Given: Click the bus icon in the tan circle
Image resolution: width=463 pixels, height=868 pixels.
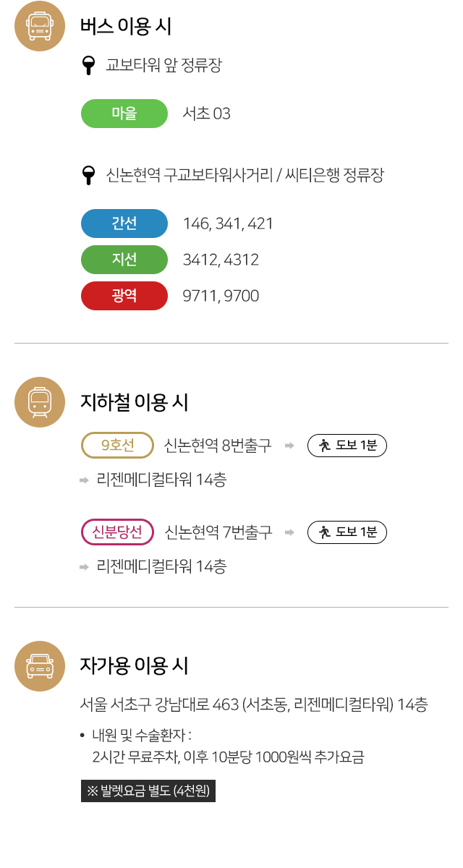Looking at the screenshot, I should 40,26.
